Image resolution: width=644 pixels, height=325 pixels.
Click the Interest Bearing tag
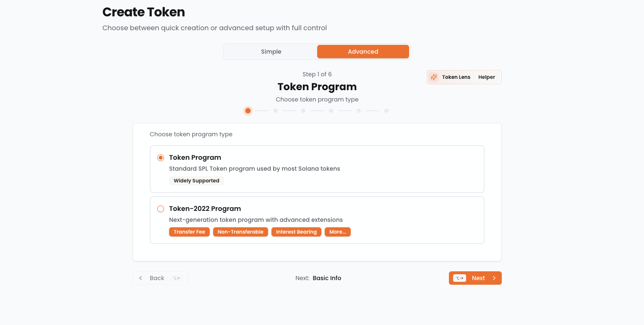pos(296,232)
